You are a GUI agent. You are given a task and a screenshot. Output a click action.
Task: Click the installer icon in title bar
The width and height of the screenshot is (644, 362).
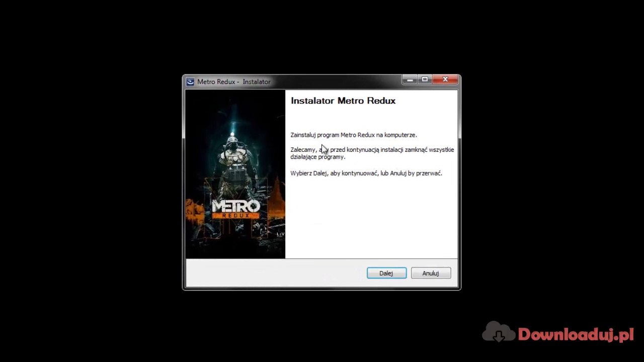pos(190,81)
